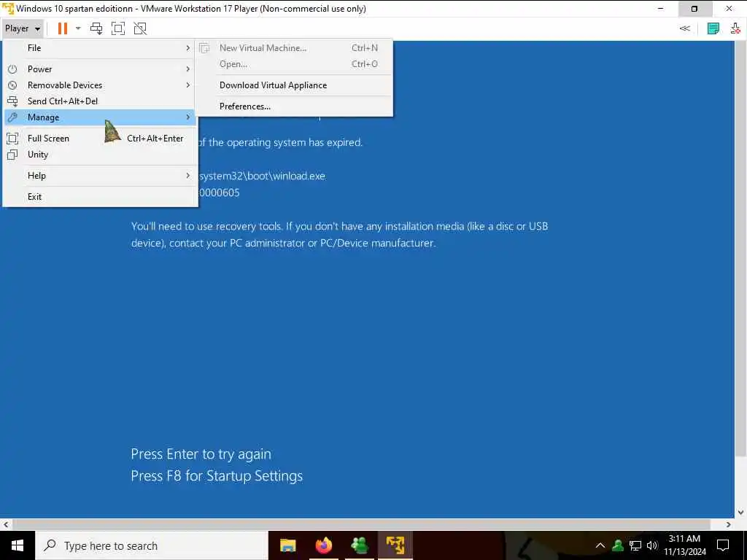This screenshot has height=560, width=747.
Task: Click the horizontal scrollbar track
Action: [367, 524]
